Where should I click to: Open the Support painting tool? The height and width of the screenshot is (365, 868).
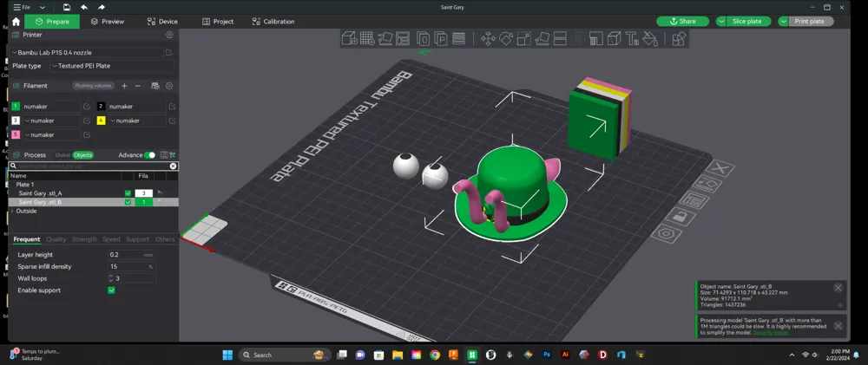tap(595, 39)
